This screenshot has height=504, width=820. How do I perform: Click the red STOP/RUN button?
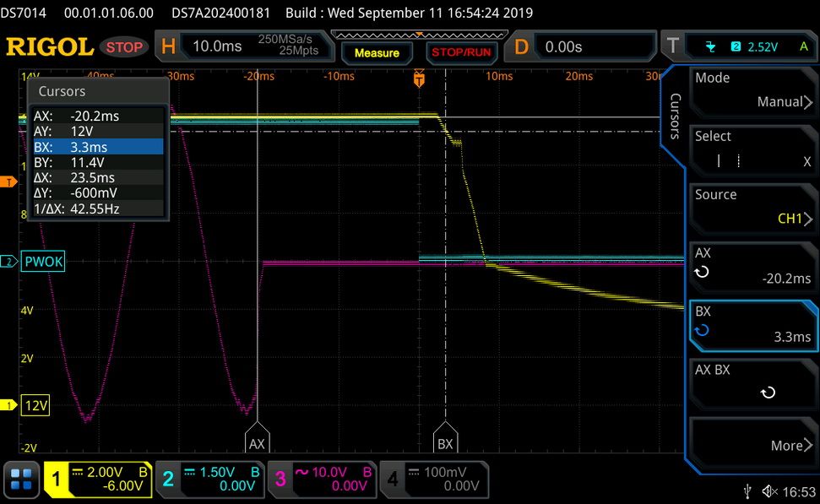[461, 52]
